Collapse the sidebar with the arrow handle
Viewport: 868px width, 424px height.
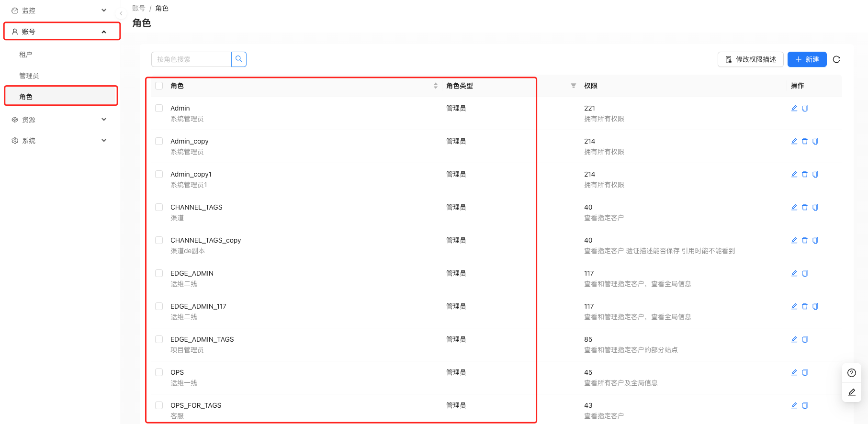pyautogui.click(x=121, y=13)
